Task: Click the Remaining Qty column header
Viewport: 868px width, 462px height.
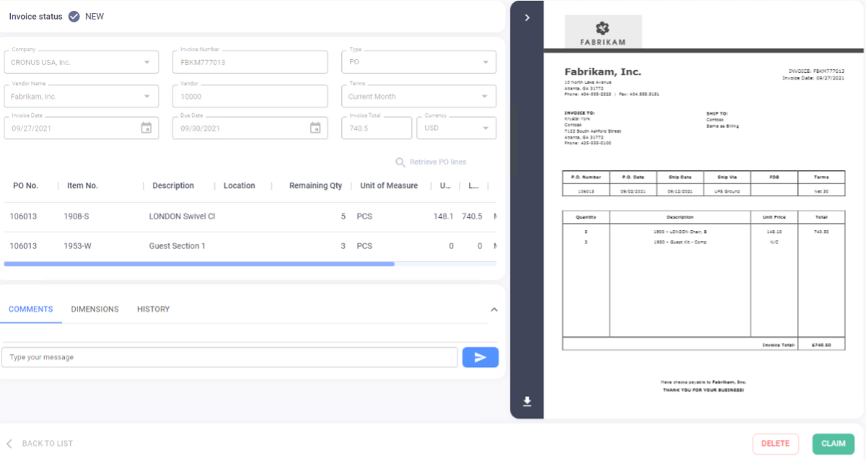Action: [316, 186]
